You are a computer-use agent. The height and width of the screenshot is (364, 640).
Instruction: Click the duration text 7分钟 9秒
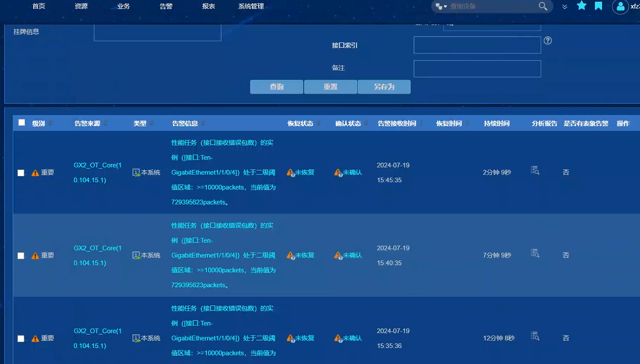[497, 255]
